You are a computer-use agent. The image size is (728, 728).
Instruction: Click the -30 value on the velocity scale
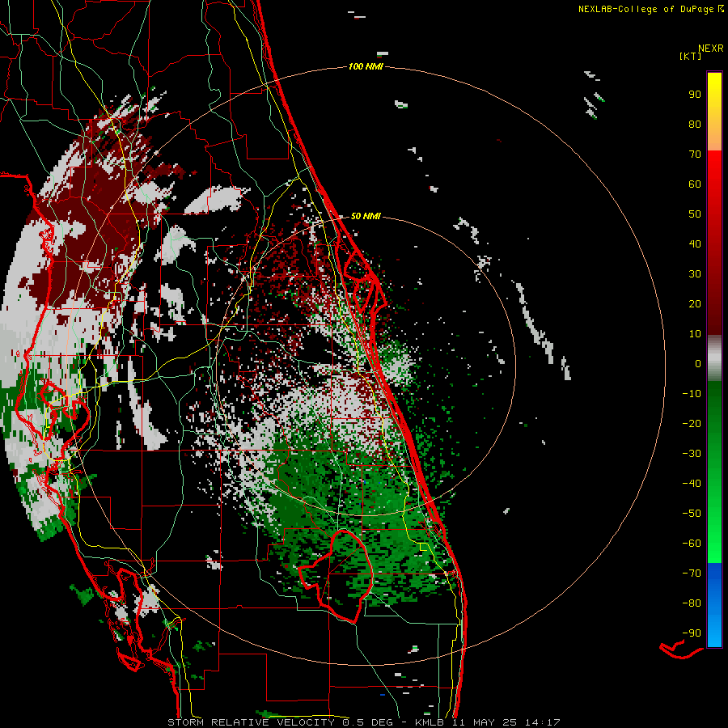point(692,454)
